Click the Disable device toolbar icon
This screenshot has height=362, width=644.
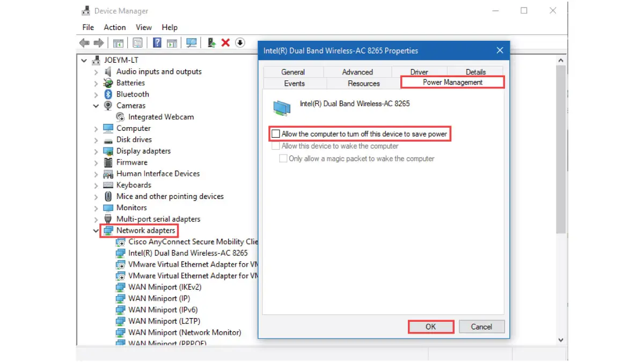coord(240,43)
